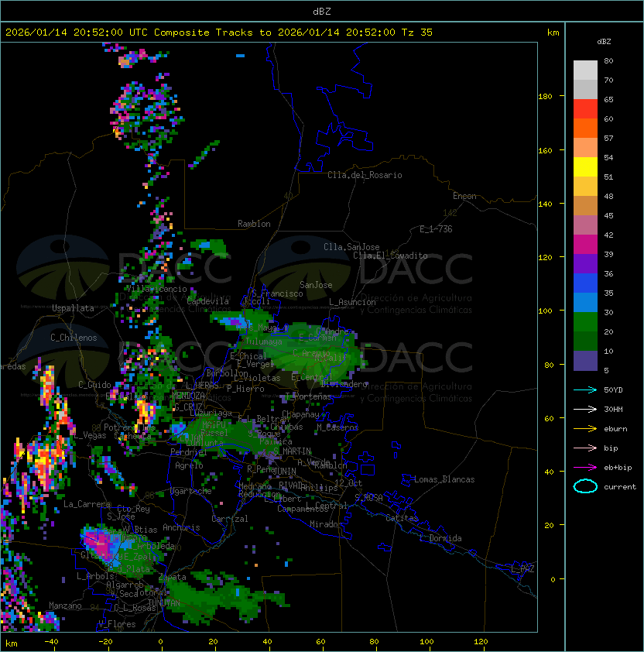Click the 'JUNIN' city label
The width and height of the screenshot is (644, 652).
285,471
